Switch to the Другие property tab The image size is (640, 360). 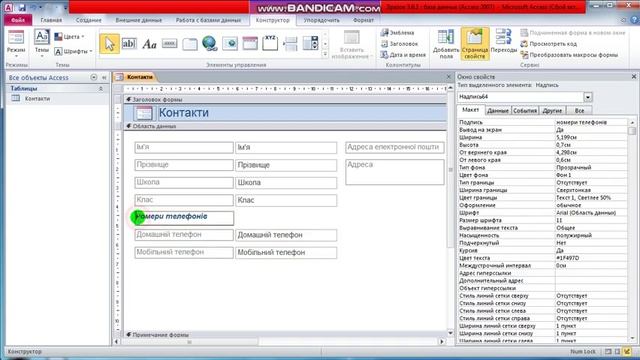(x=552, y=110)
